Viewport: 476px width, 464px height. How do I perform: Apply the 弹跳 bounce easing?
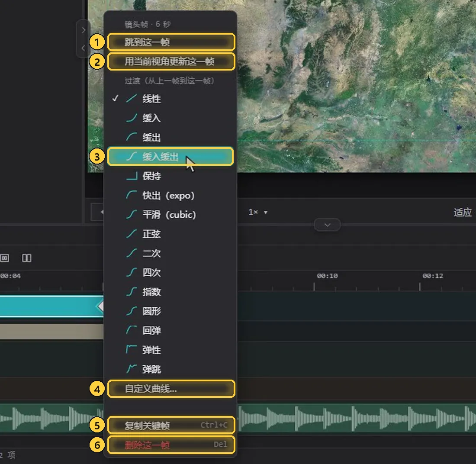click(170, 369)
